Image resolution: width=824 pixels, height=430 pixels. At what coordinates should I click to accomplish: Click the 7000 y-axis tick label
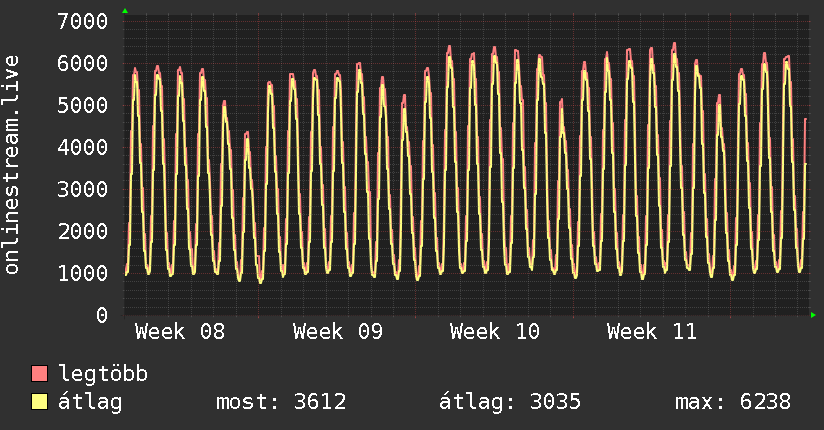pos(83,21)
